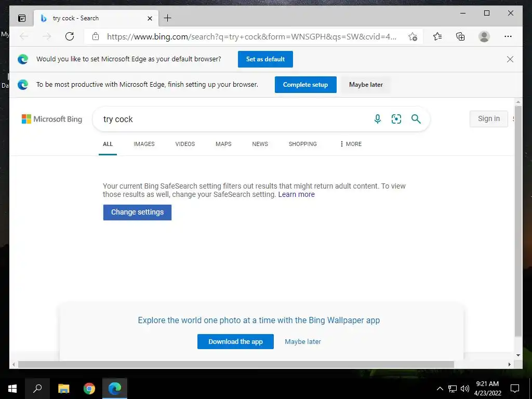This screenshot has height=399, width=532.
Task: Open network status tray icon
Action: tap(453, 389)
